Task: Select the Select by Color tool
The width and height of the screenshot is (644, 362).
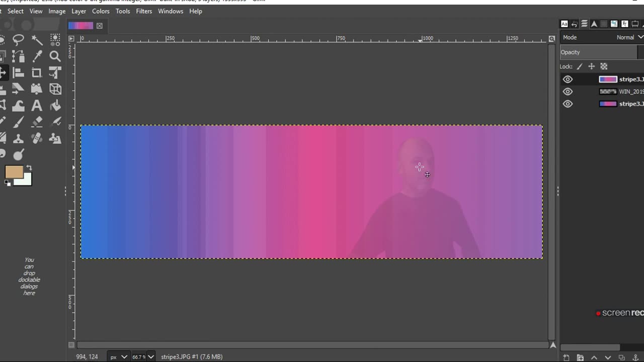Action: pyautogui.click(x=55, y=40)
